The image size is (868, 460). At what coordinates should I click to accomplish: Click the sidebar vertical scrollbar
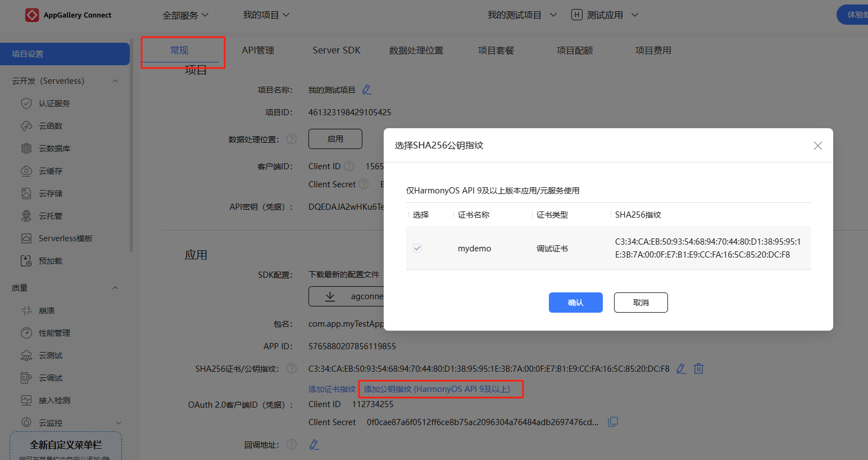(x=131, y=146)
